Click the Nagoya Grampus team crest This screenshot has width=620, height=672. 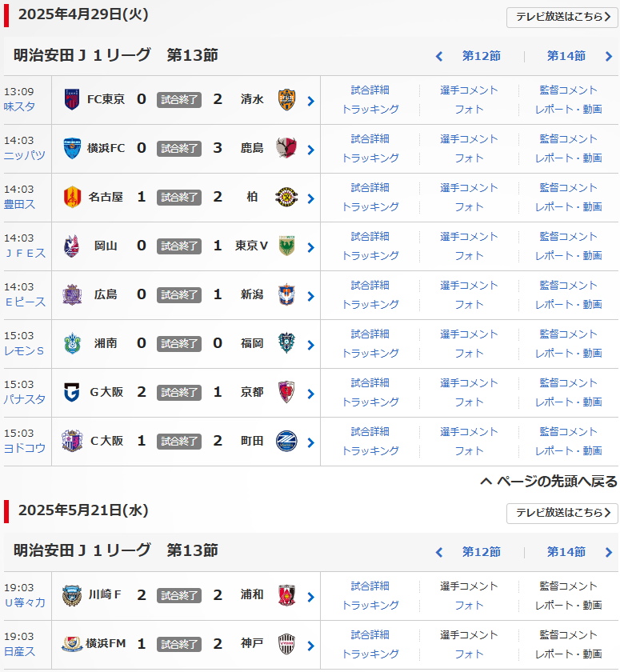pos(71,198)
